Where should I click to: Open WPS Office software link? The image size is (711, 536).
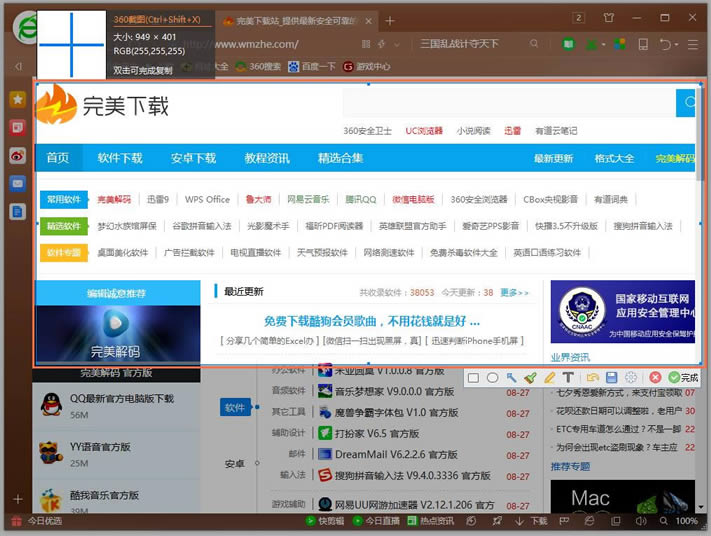(x=207, y=199)
